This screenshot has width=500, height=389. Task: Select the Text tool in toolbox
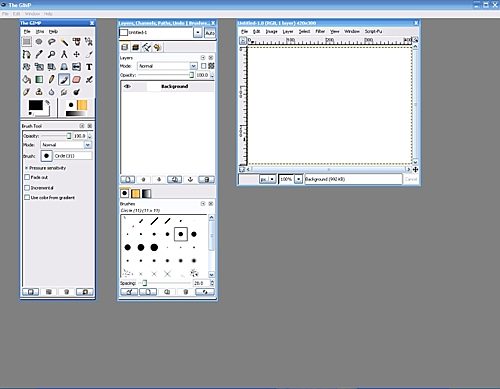coord(89,67)
